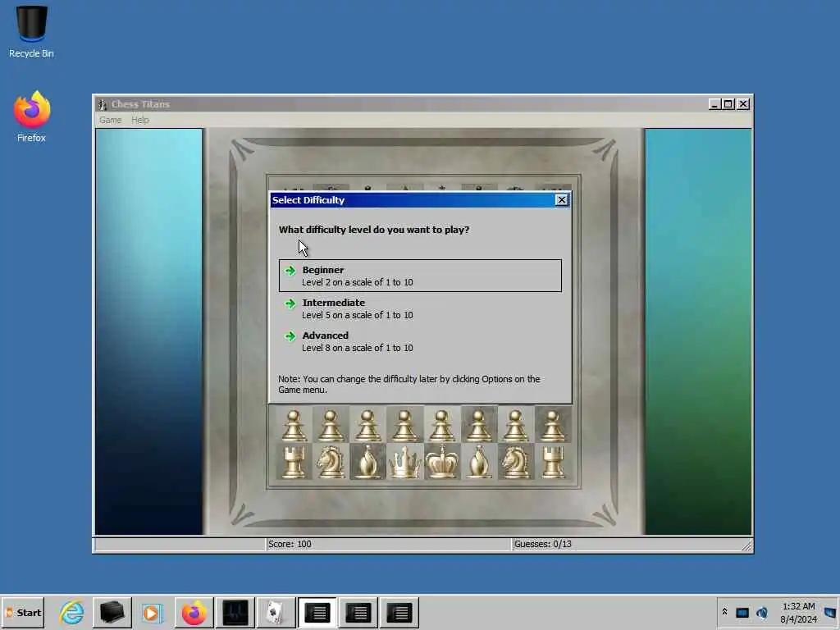Select the white knight beside the queenside rook
This screenshot has width=840, height=630.
[x=331, y=461]
